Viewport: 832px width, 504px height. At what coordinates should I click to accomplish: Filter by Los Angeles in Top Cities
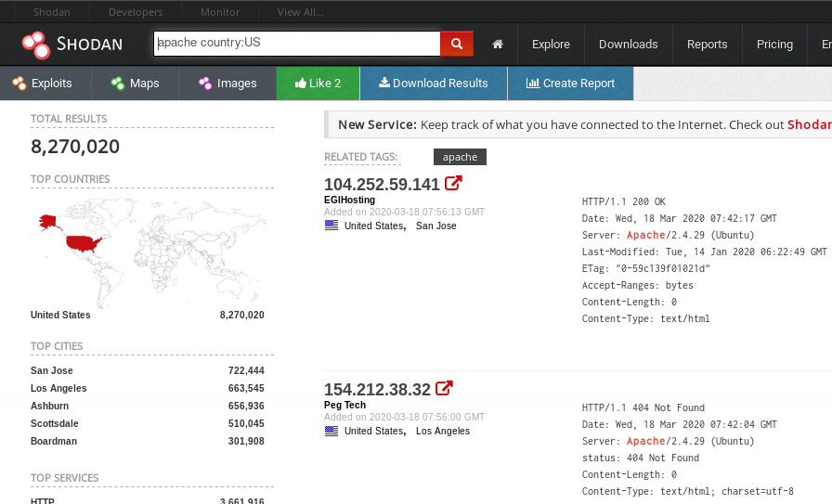click(58, 388)
